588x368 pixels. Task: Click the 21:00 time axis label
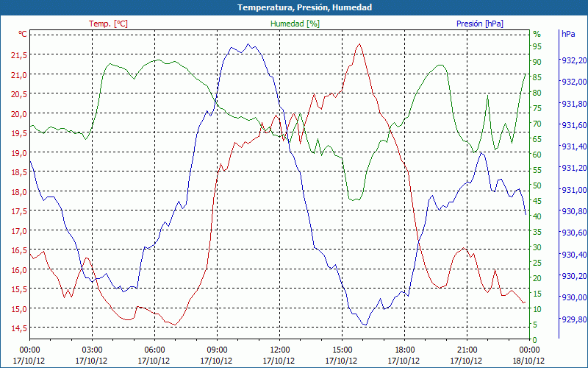[467, 350]
